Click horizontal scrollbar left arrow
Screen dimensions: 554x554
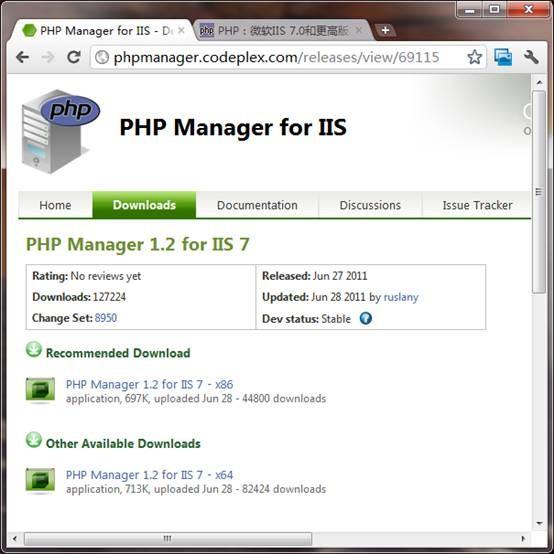(14, 538)
